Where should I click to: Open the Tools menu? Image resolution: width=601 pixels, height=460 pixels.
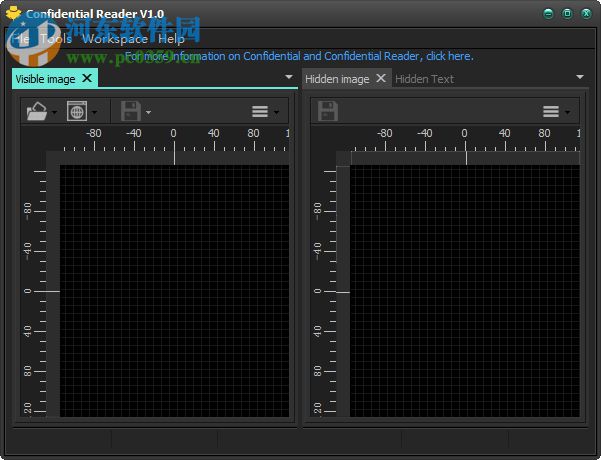[56, 38]
